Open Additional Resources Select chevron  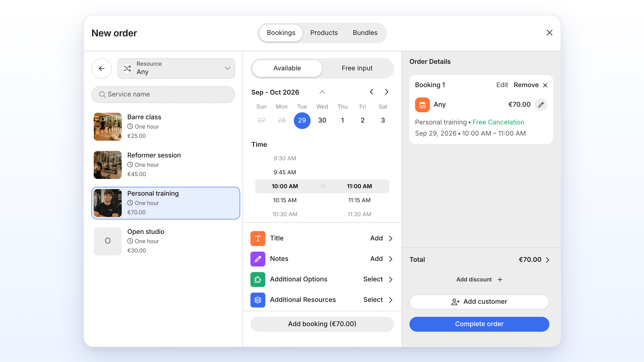click(x=391, y=300)
